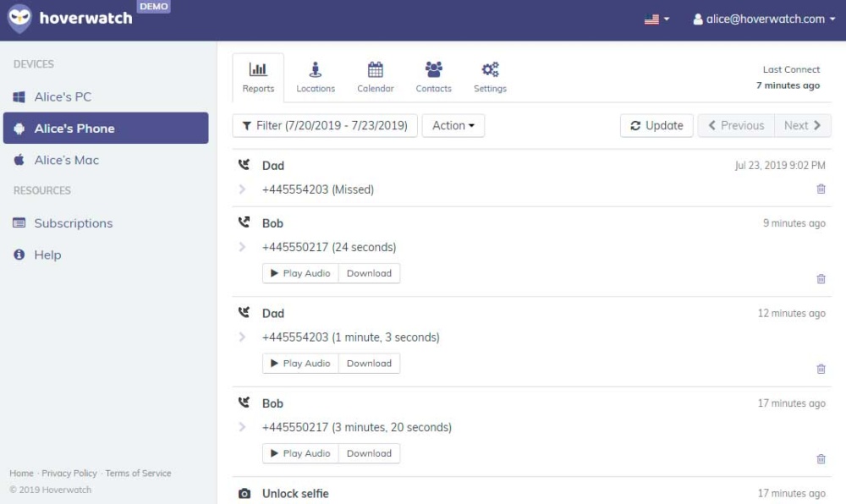Click the outgoing call icon for Bob, 9 minutes ago
The width and height of the screenshot is (846, 504).
(244, 222)
